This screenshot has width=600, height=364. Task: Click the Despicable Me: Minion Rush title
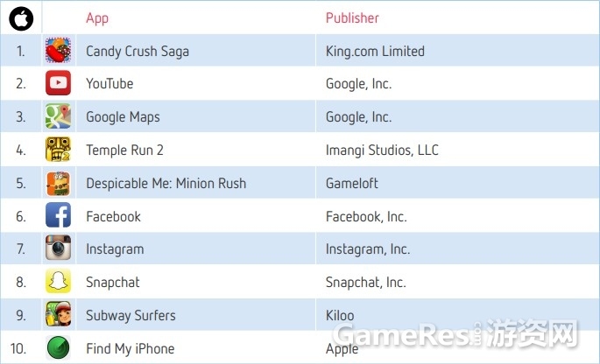point(166,184)
